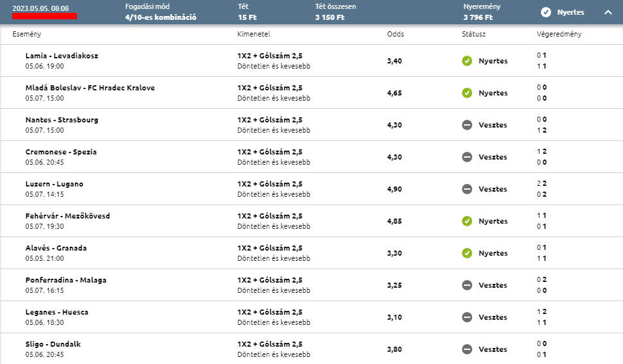Collapse the bet slip with the chevron
This screenshot has width=623, height=364.
tap(608, 12)
